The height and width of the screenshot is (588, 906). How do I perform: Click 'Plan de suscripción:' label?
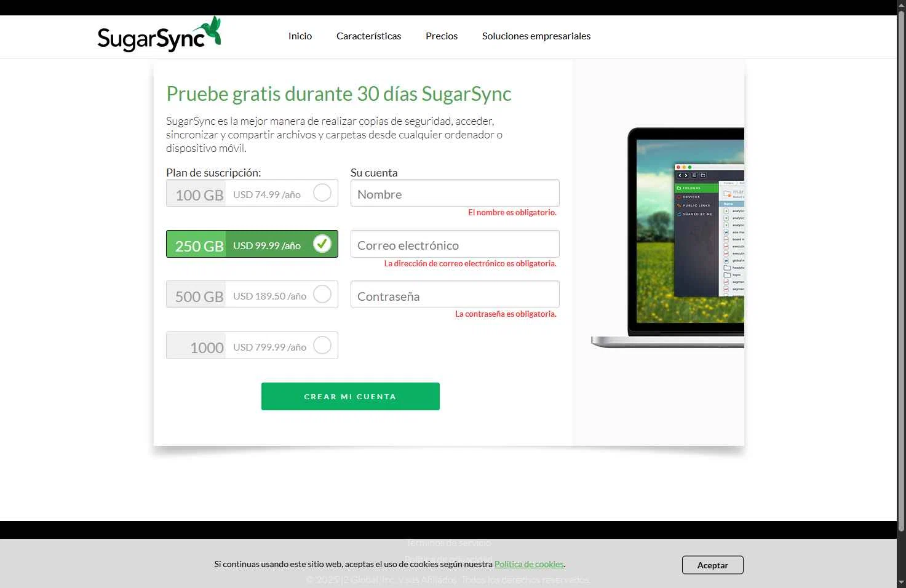213,173
